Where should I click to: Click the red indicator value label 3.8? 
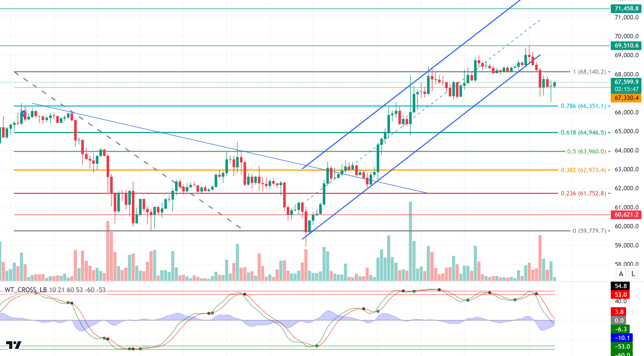coord(619,312)
